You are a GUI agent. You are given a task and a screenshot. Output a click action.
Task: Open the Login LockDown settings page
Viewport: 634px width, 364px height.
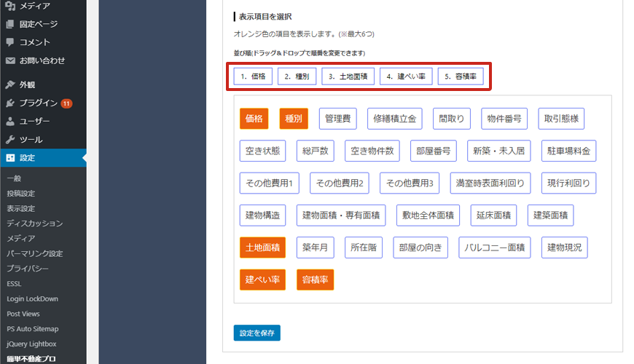(32, 298)
